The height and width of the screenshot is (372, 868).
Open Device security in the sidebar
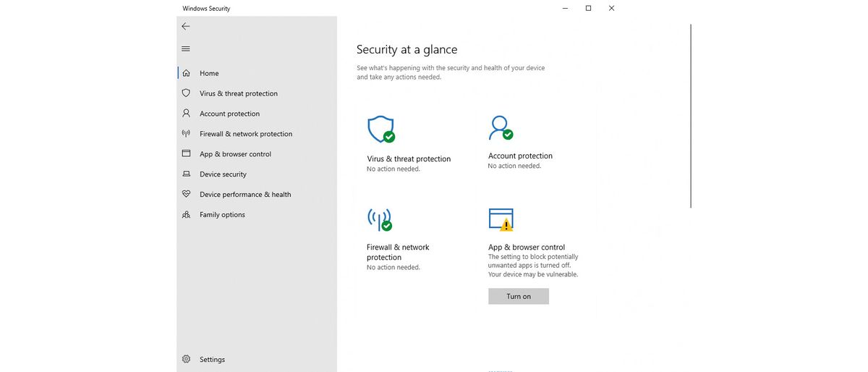point(257,174)
